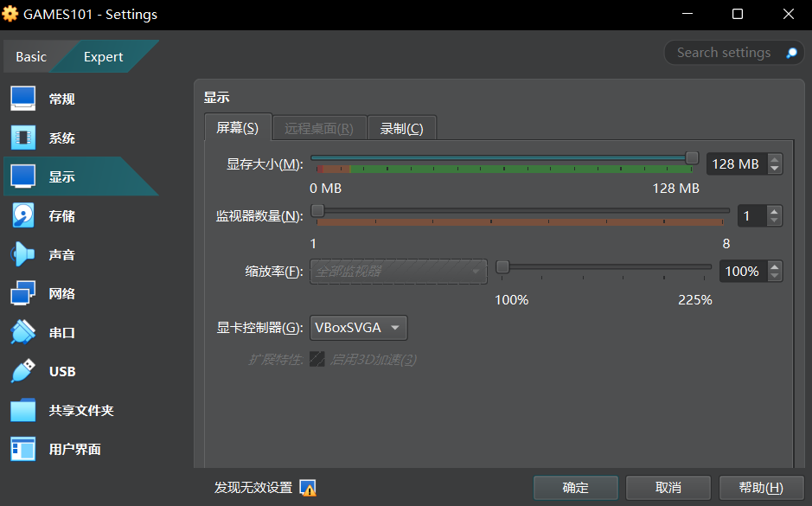Open the 串口 (Serial port) icon
Screen dimensions: 812x506
22,332
